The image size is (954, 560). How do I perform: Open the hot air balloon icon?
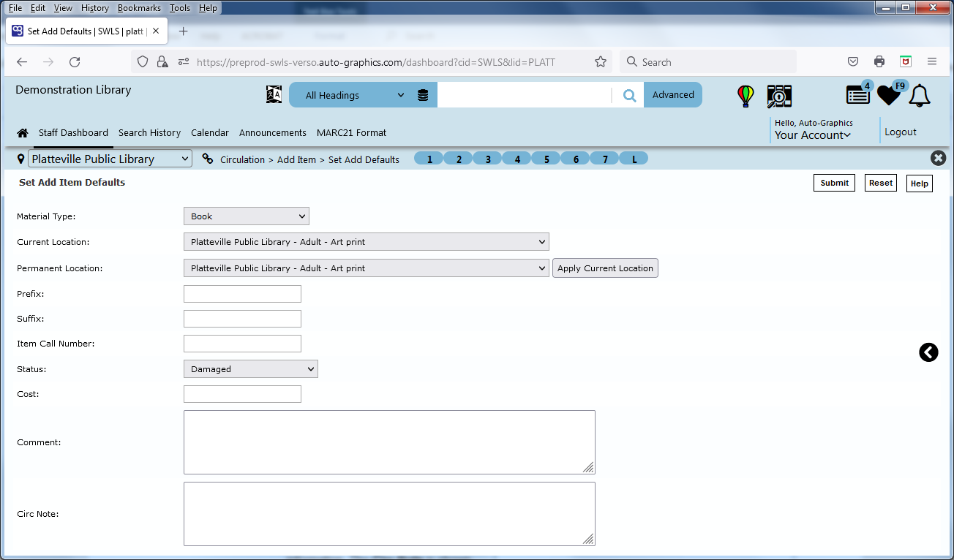coord(745,96)
